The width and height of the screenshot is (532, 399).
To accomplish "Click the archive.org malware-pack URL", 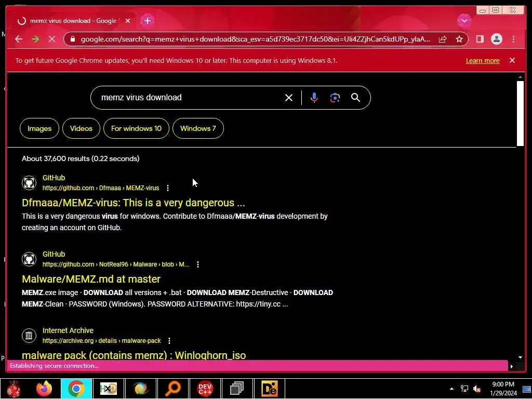I will 101,341.
